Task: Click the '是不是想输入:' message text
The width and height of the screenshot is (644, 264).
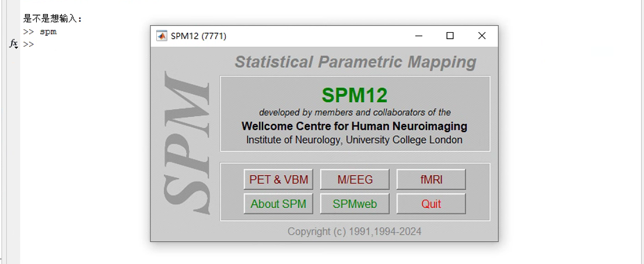Action: pos(52,19)
